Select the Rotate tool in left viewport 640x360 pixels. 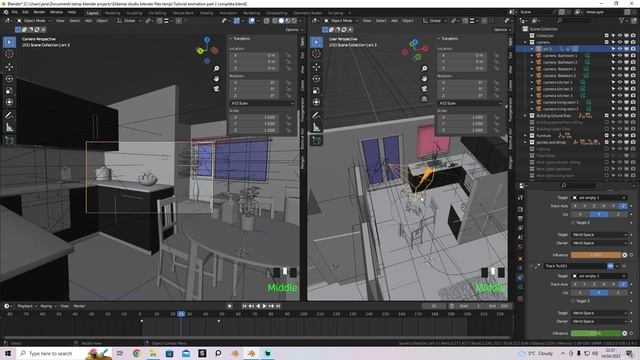9,78
